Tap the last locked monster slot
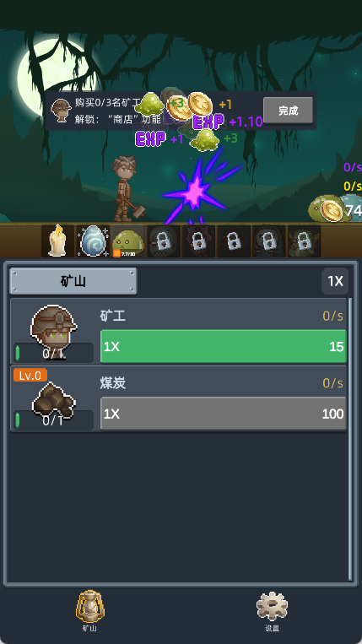 click(x=304, y=241)
